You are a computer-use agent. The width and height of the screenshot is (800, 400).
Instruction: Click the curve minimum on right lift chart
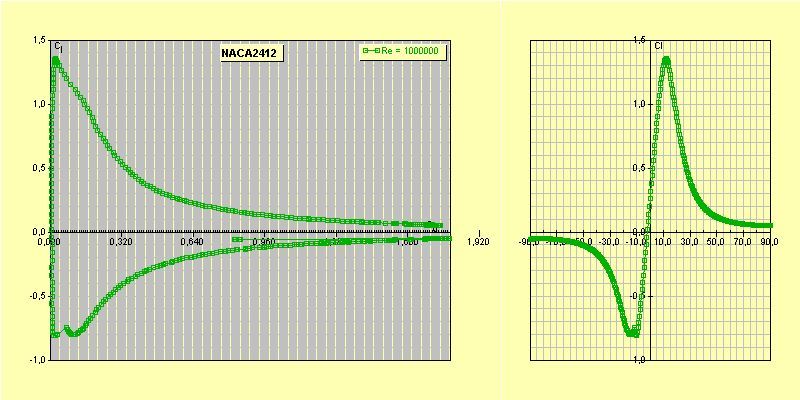pyautogui.click(x=632, y=333)
